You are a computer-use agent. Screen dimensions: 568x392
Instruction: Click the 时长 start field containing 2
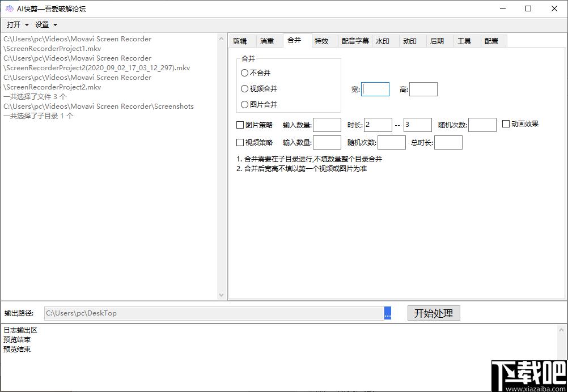[378, 125]
